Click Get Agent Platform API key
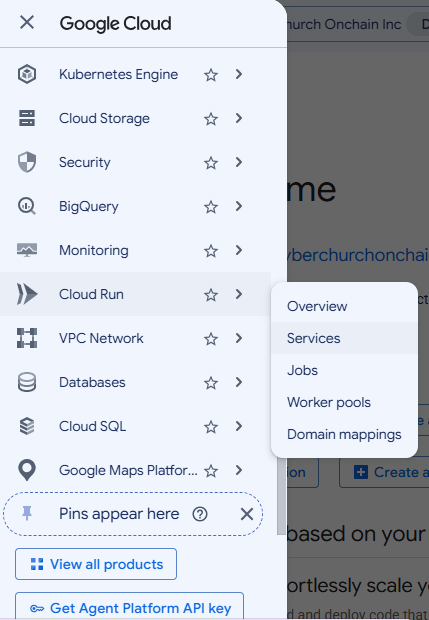Screen dimensions: 429x620 [x=129, y=608]
